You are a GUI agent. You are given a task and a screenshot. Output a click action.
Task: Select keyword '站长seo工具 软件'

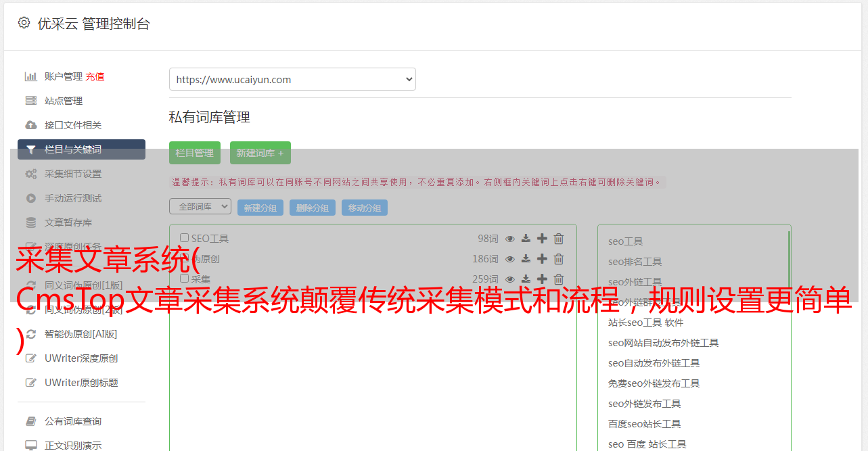pyautogui.click(x=646, y=323)
